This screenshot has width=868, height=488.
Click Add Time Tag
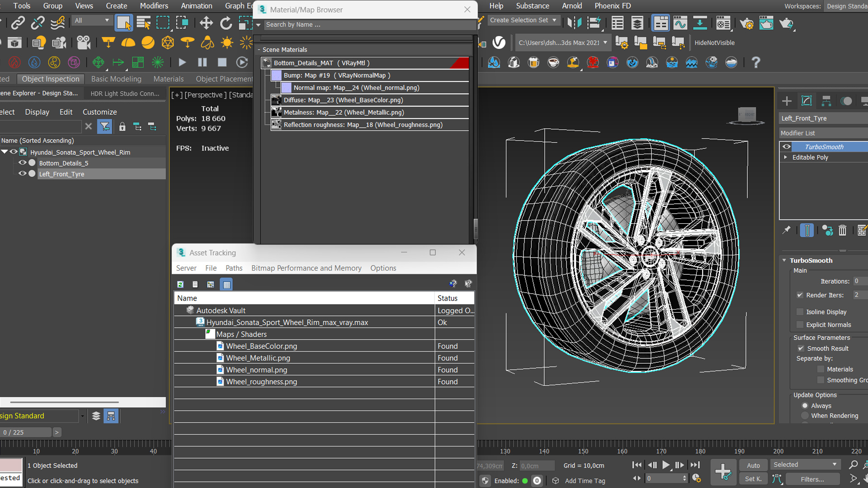(585, 481)
